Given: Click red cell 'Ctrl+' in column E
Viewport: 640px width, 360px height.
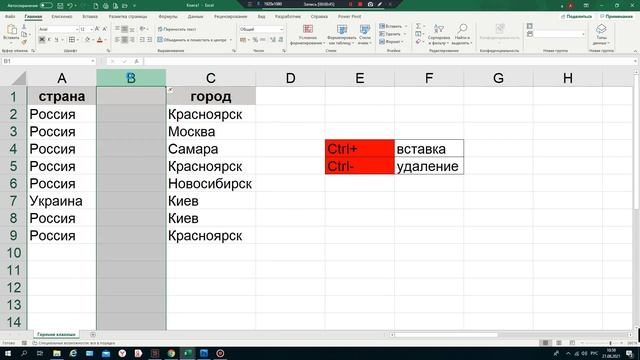Looking at the screenshot, I should tap(360, 149).
